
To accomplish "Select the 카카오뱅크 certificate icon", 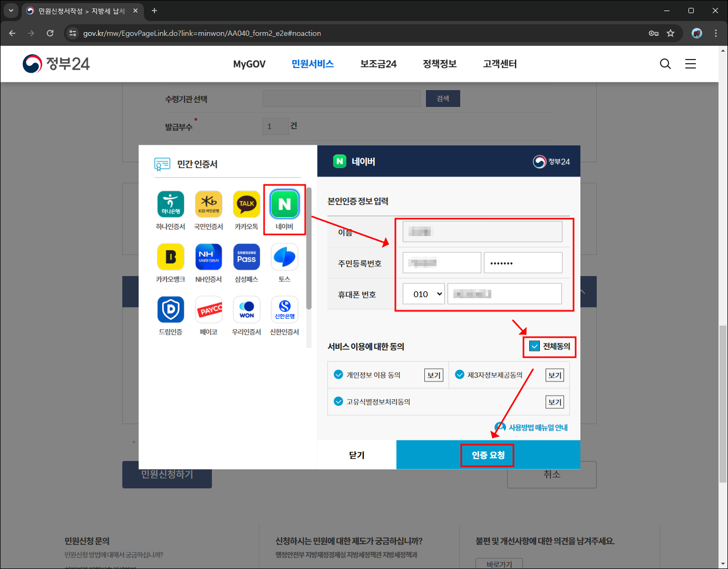I will 171,257.
